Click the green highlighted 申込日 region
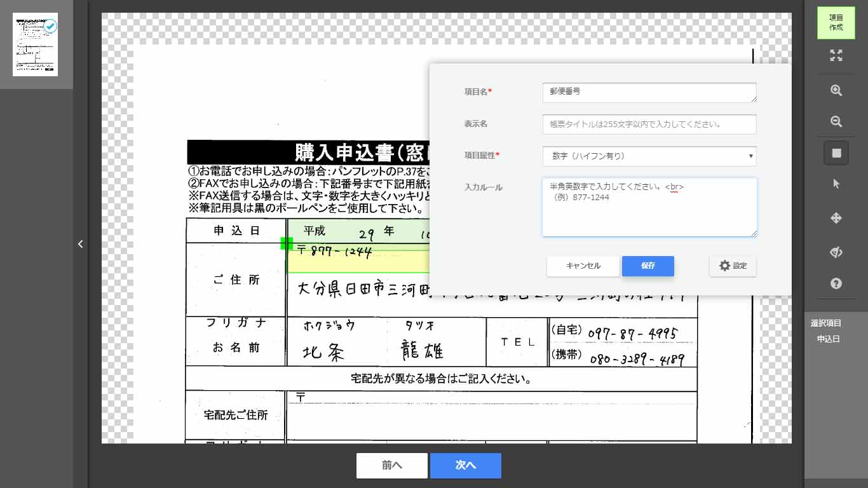Viewport: 868px width, 488px height. tap(358, 231)
